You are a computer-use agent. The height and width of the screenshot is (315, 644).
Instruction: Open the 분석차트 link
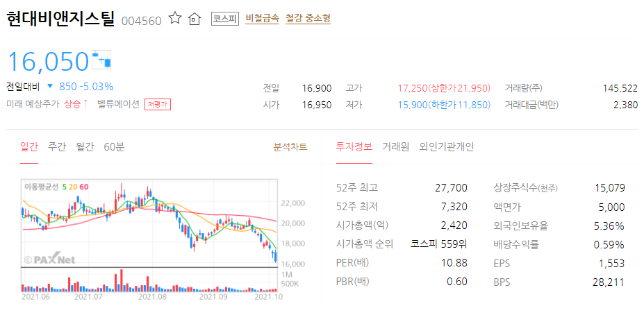pyautogui.click(x=290, y=147)
